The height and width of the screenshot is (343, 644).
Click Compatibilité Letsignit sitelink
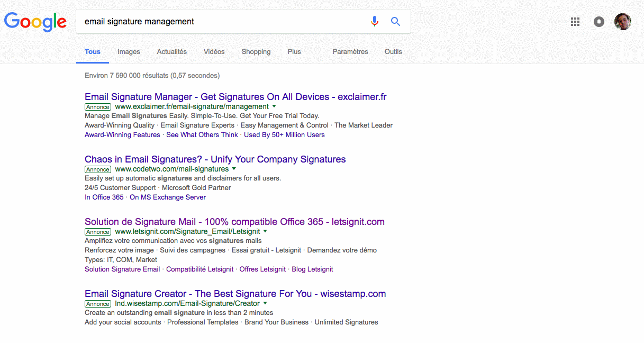point(199,269)
